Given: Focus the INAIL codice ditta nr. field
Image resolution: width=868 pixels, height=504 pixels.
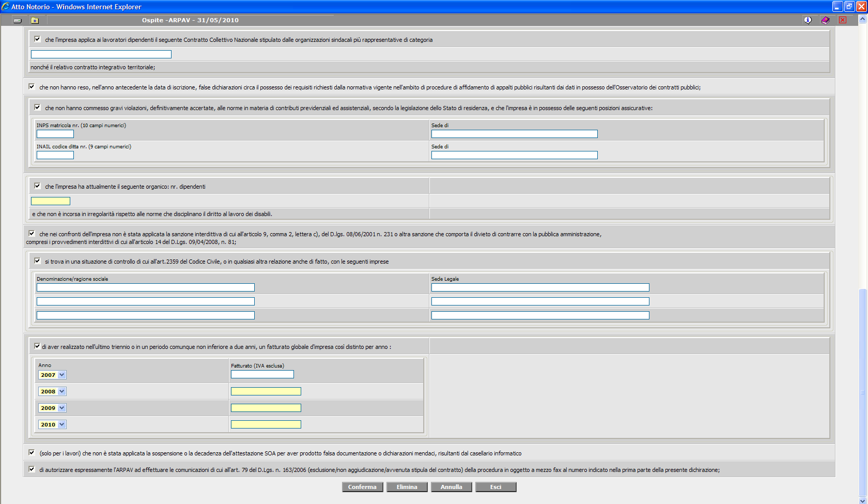Looking at the screenshot, I should point(55,155).
